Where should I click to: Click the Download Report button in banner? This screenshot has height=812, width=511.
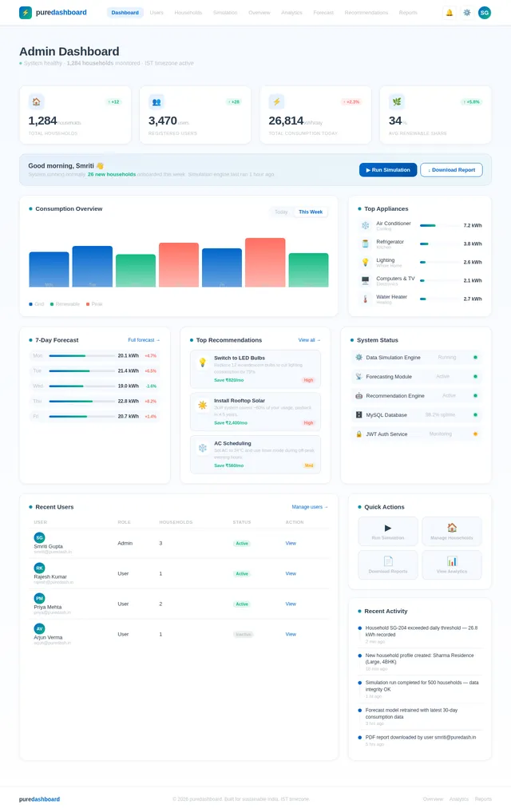pos(451,170)
